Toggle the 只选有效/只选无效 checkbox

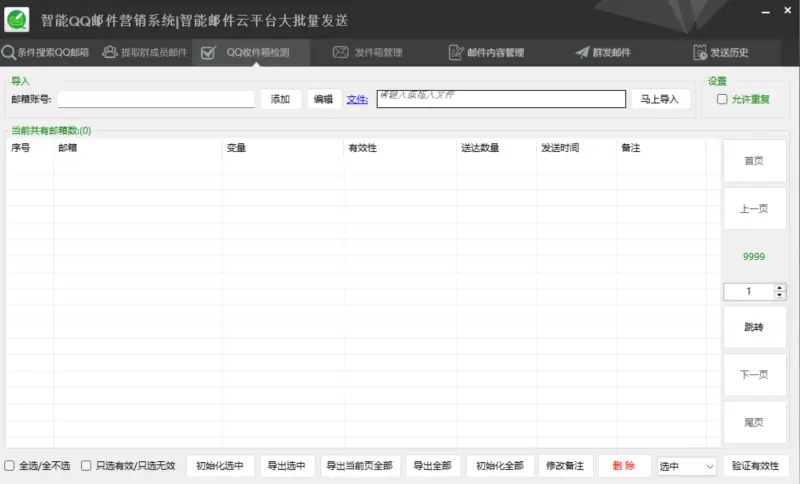pos(86,465)
